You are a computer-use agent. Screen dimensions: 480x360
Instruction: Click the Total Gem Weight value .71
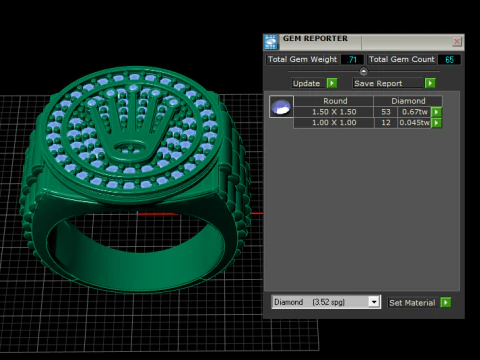(352, 60)
